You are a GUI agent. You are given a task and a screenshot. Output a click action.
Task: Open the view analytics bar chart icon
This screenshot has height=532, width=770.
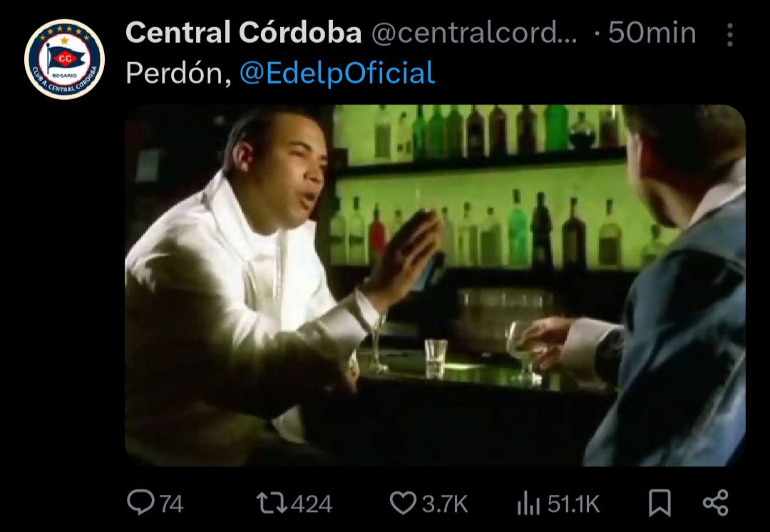[x=528, y=504]
